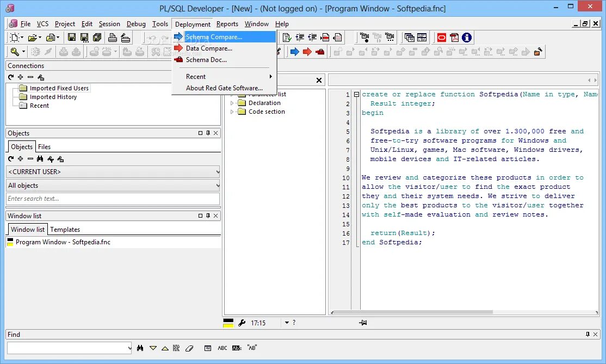Expand the Code section tree node
Screen dimensions: 606x364
click(232, 112)
